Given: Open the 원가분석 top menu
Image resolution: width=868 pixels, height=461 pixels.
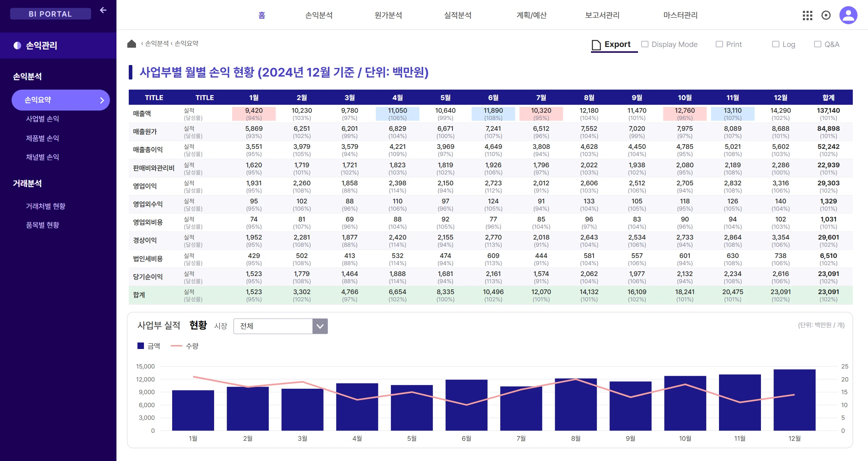Looking at the screenshot, I should [x=388, y=15].
